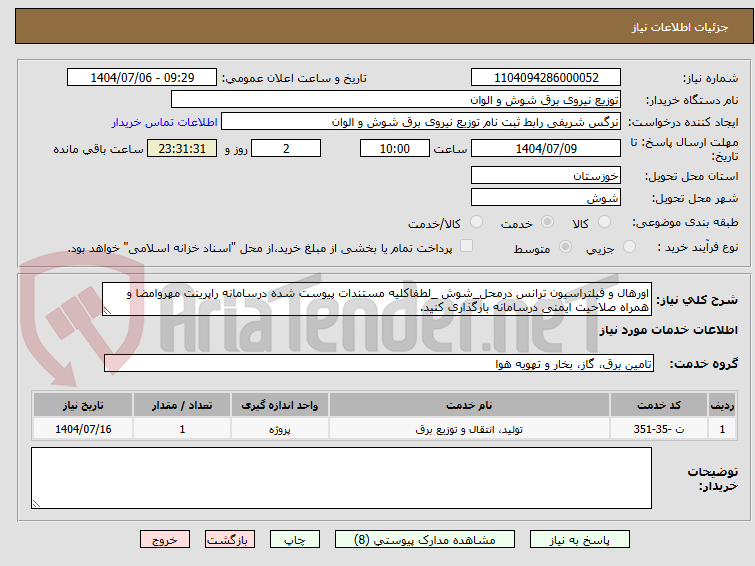755x566 pixels.
Task: Click the تعداد / مقدار column header
Action: coord(182,405)
